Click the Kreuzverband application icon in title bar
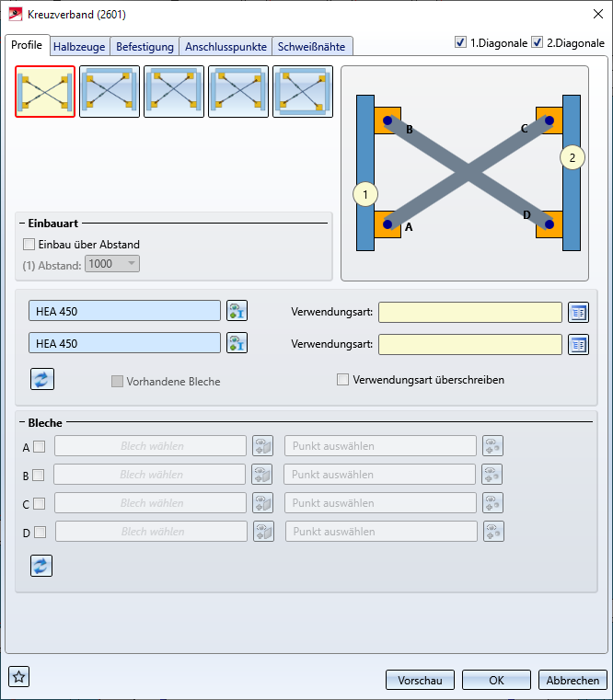Viewport: 613px width, 700px height. [x=16, y=15]
